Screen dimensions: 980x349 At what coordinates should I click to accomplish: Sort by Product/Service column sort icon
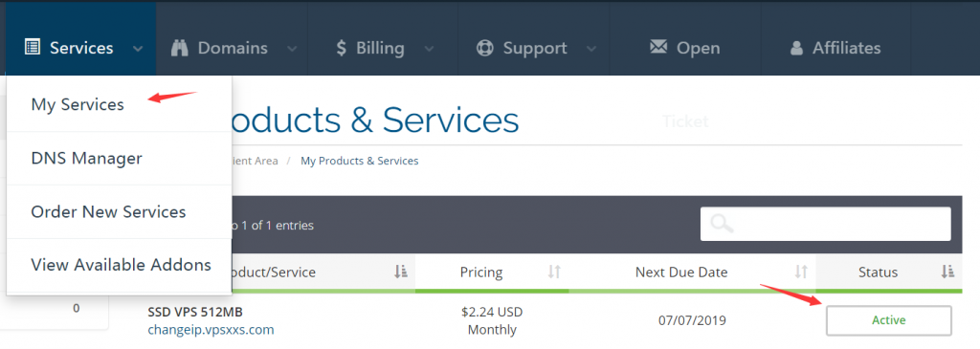(x=401, y=273)
